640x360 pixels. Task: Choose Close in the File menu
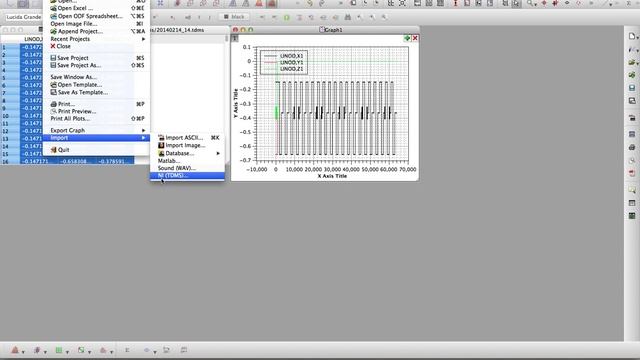coord(97,46)
